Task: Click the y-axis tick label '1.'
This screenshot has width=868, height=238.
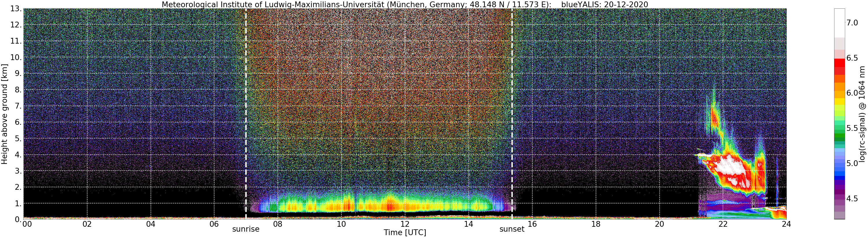Action: coord(18,203)
